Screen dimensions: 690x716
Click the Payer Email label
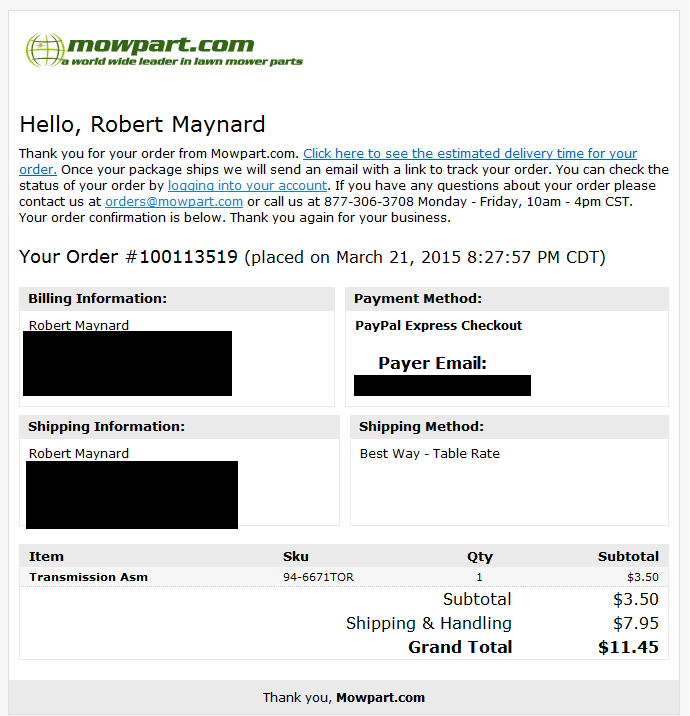pos(432,363)
